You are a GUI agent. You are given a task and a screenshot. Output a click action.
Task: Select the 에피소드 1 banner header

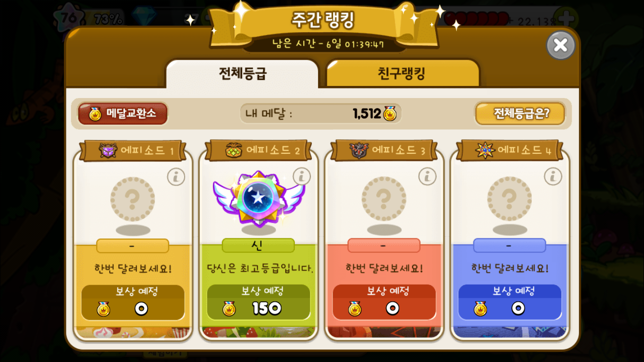[x=133, y=150]
